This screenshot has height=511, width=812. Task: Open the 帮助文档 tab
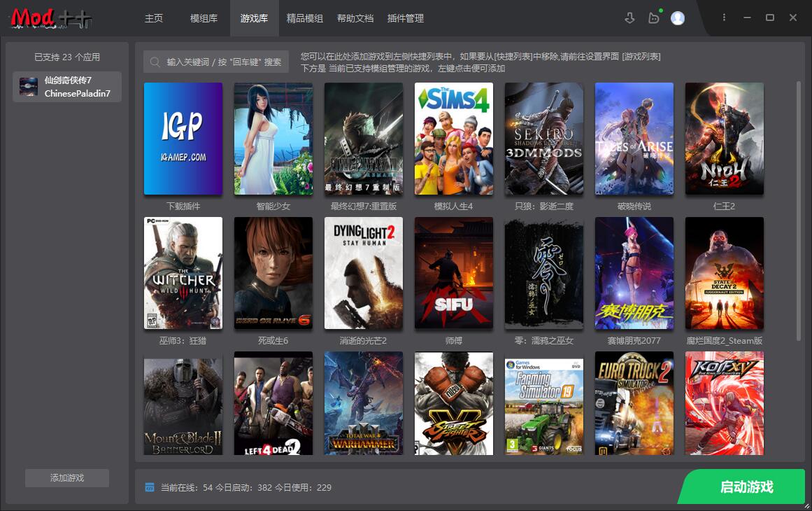355,19
